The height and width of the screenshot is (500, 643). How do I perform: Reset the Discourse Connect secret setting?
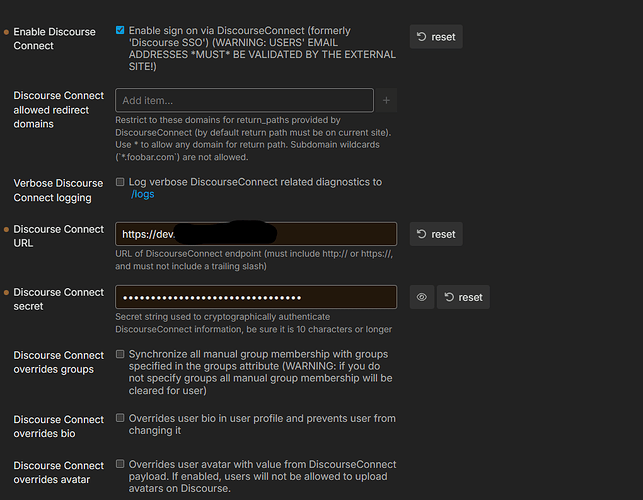tap(463, 297)
